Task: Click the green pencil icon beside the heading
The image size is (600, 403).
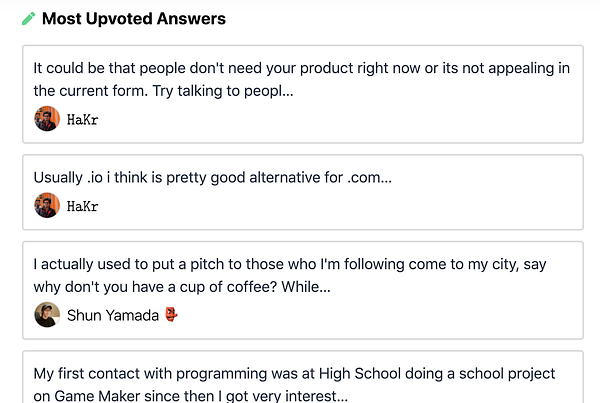Action: [x=29, y=19]
